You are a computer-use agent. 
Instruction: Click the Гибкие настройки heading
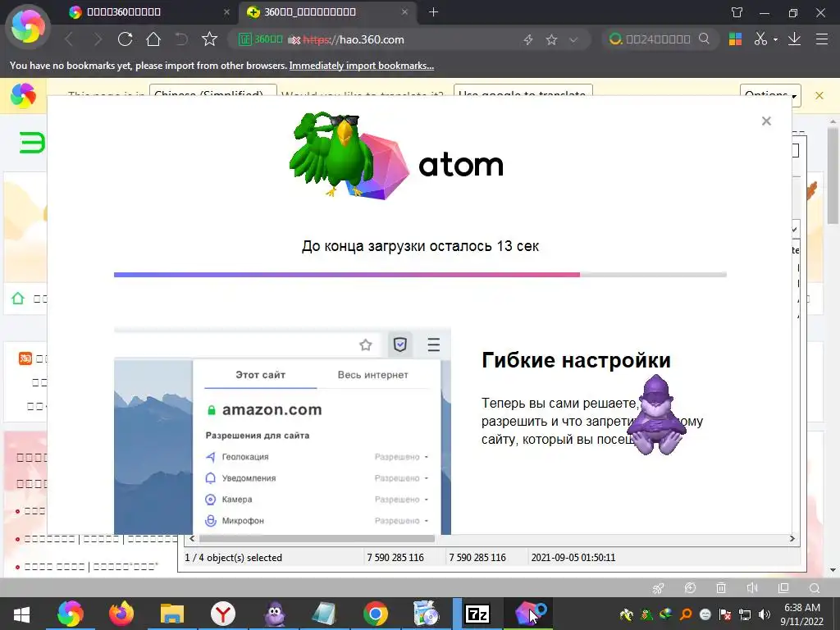point(576,360)
